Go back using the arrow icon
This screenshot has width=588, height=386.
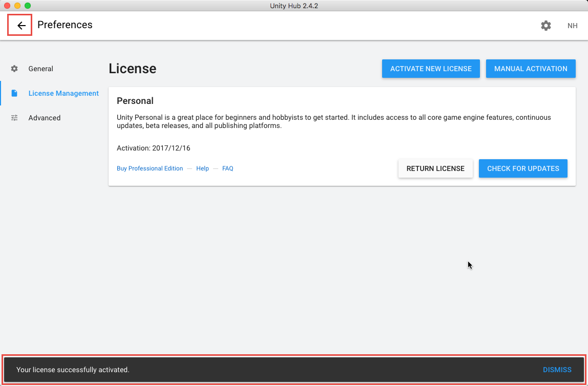click(22, 26)
